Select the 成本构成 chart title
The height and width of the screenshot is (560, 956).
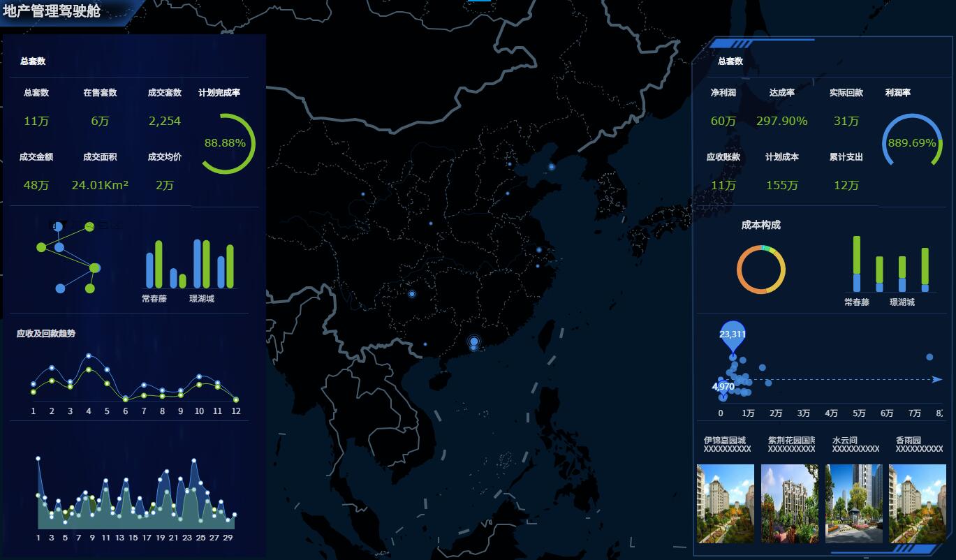click(761, 225)
